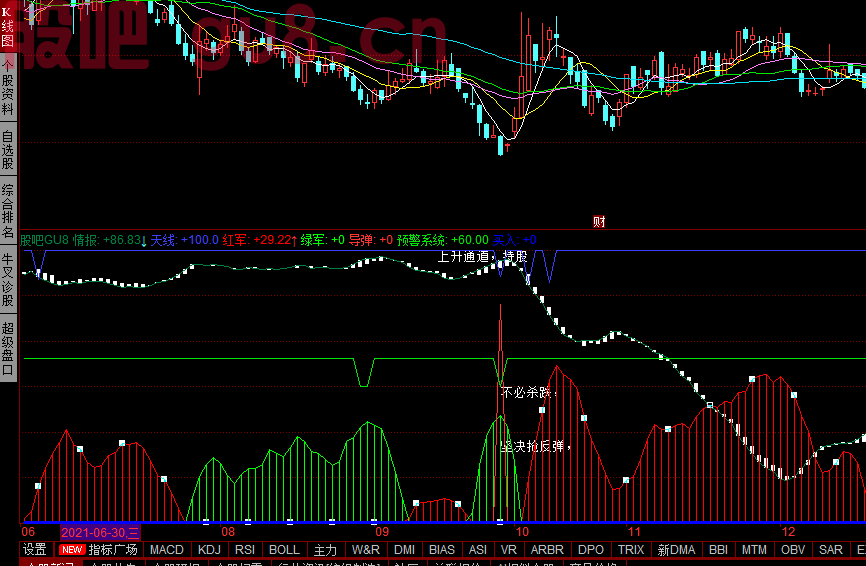The height and width of the screenshot is (566, 866).
Task: Click the 08 month axis label
Action: click(228, 532)
